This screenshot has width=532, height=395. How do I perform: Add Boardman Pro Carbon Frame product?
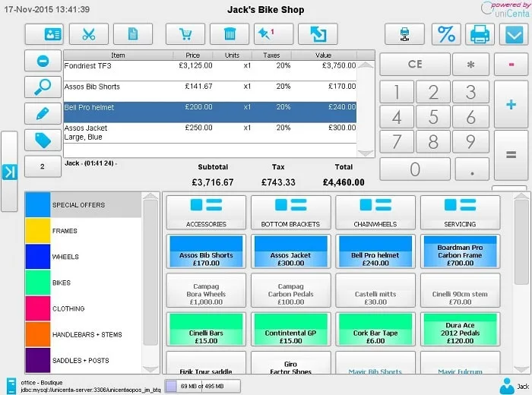[x=460, y=251]
